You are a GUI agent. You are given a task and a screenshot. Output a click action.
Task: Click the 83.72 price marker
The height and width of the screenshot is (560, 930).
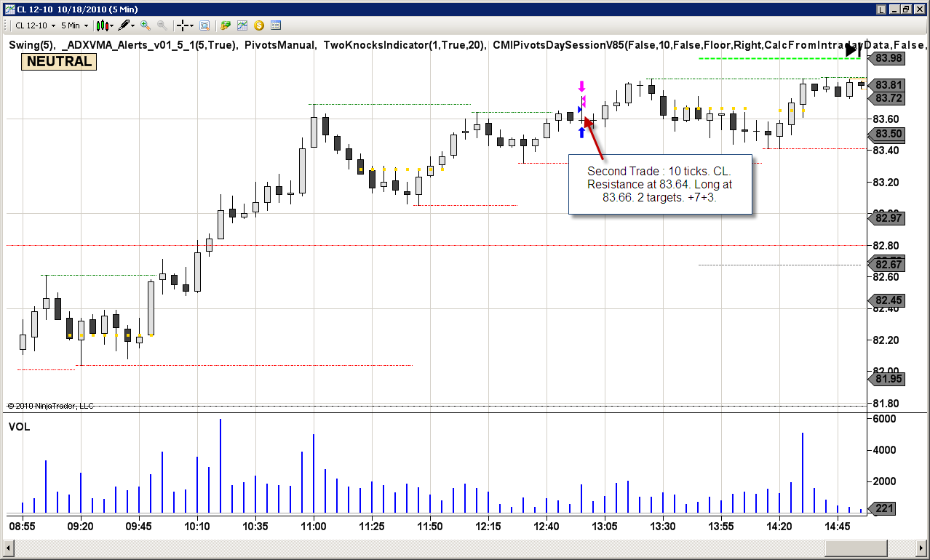pyautogui.click(x=889, y=98)
